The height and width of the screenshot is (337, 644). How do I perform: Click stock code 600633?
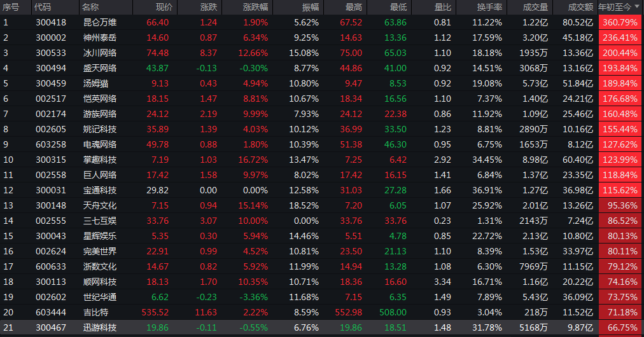(x=51, y=266)
